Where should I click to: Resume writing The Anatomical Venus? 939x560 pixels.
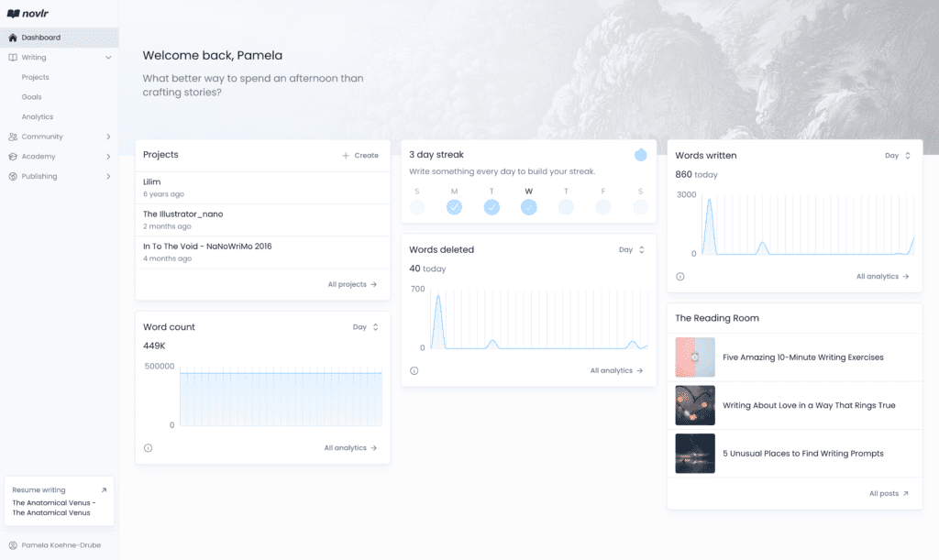coord(59,501)
